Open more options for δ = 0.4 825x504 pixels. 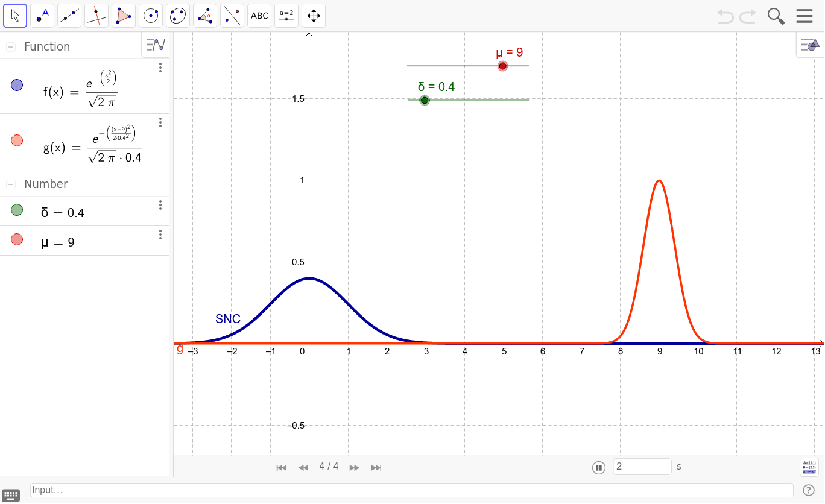tap(160, 205)
